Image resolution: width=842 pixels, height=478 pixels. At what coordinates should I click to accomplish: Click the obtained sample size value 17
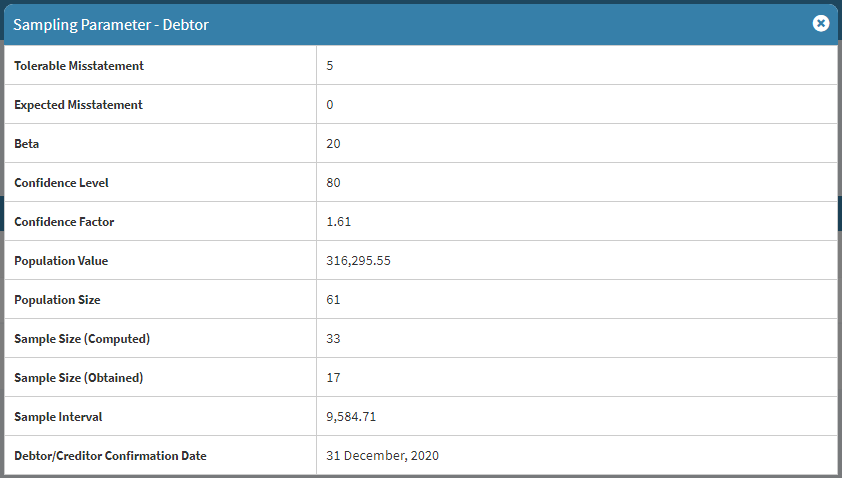334,378
